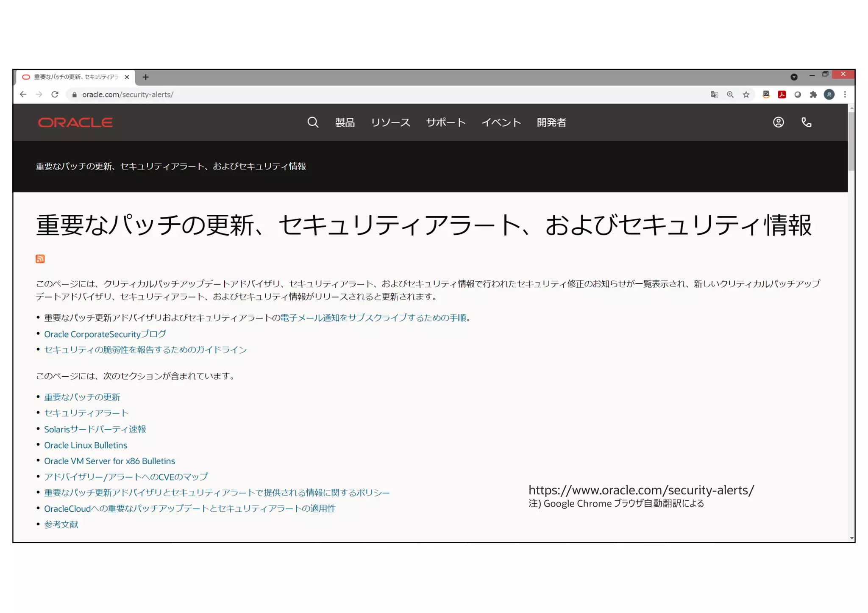Viewport: 868px width, 613px height.
Task: Open the 参考文献 link
Action: tap(61, 524)
